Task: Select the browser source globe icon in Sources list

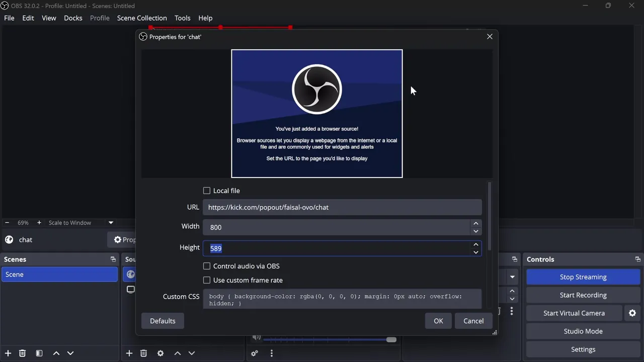Action: pos(131,275)
